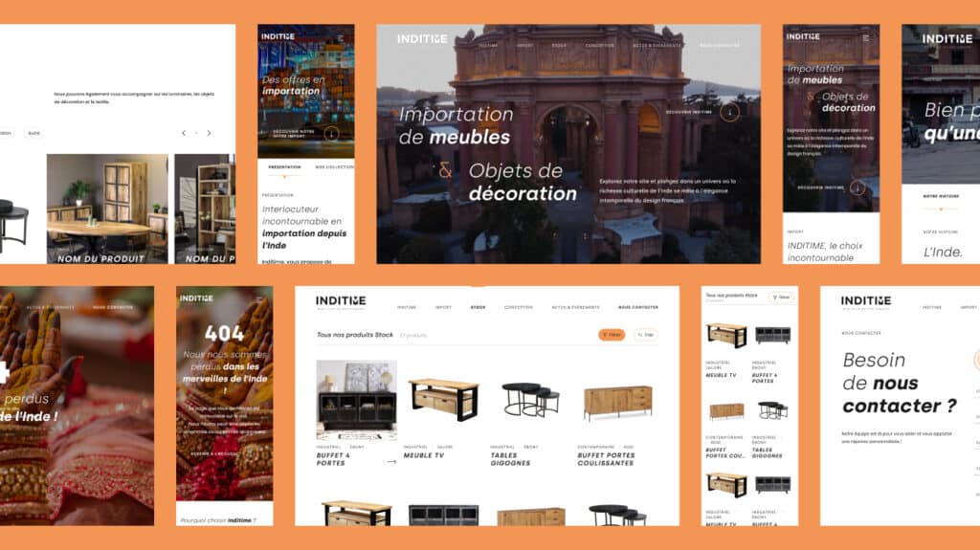Image resolution: width=980 pixels, height=550 pixels.
Task: Open Buffet Portes Coulissantes image on desktop stock
Action: pyautogui.click(x=618, y=401)
